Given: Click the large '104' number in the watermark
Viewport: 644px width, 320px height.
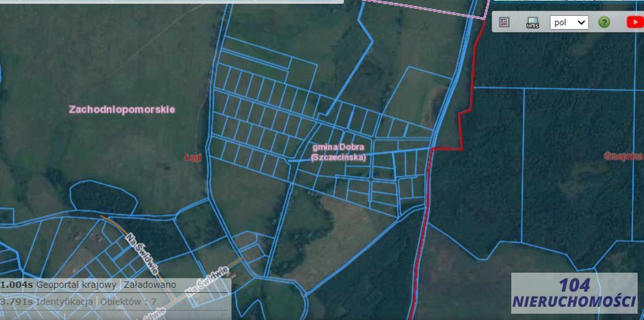Looking at the screenshot, I should [x=574, y=285].
